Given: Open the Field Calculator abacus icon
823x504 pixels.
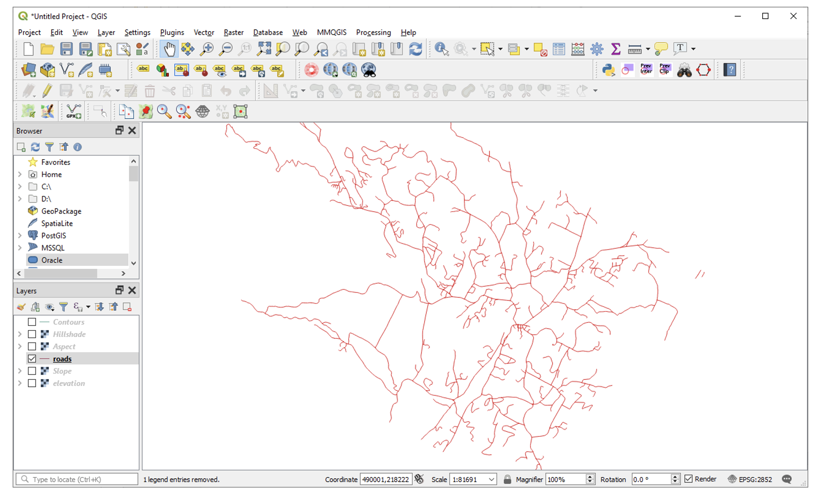Looking at the screenshot, I should (x=578, y=49).
